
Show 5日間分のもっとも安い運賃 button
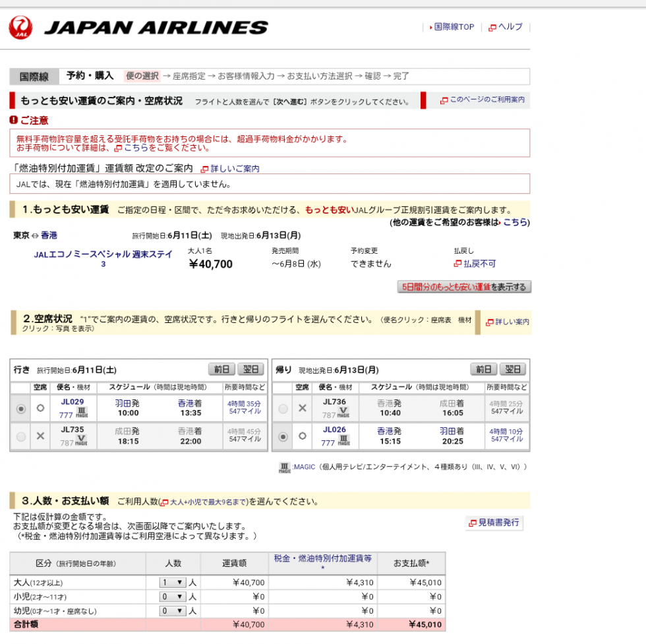click(464, 287)
